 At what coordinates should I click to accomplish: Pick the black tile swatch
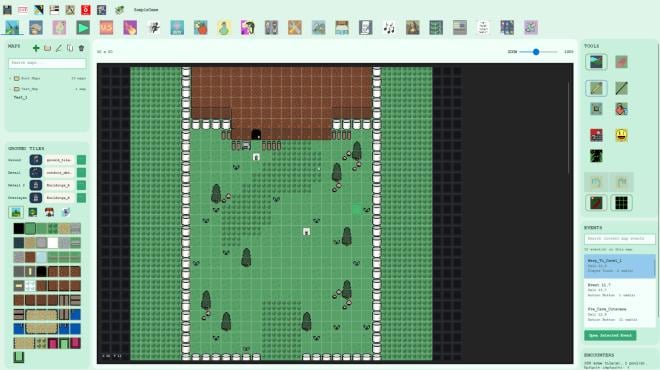[19, 229]
